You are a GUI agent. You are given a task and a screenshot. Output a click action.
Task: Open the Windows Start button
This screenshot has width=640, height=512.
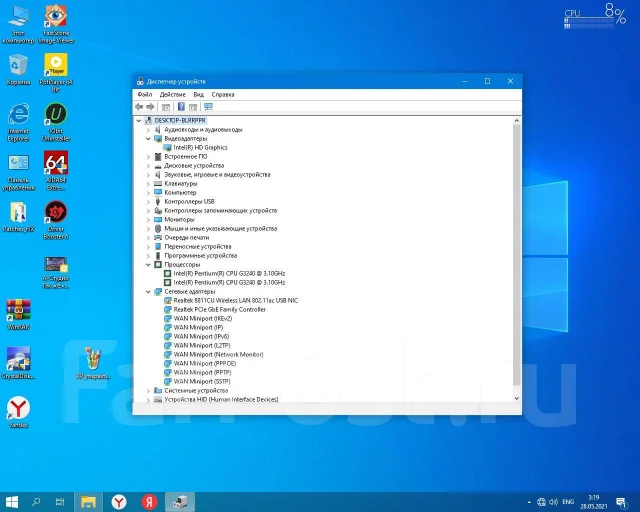tap(12, 502)
